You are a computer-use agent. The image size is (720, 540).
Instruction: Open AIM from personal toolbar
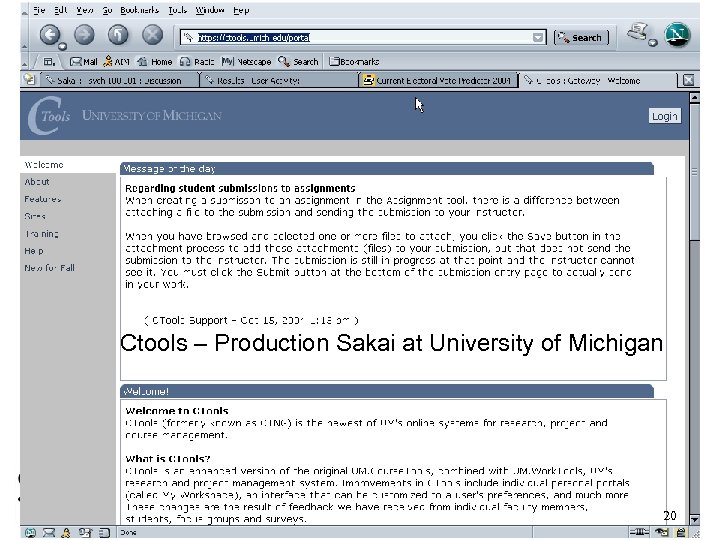(x=116, y=62)
